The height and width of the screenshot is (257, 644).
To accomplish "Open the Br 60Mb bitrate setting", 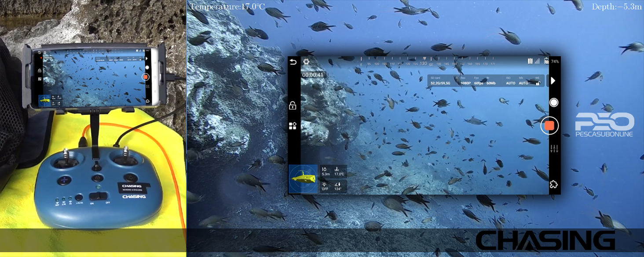I will pos(491,81).
